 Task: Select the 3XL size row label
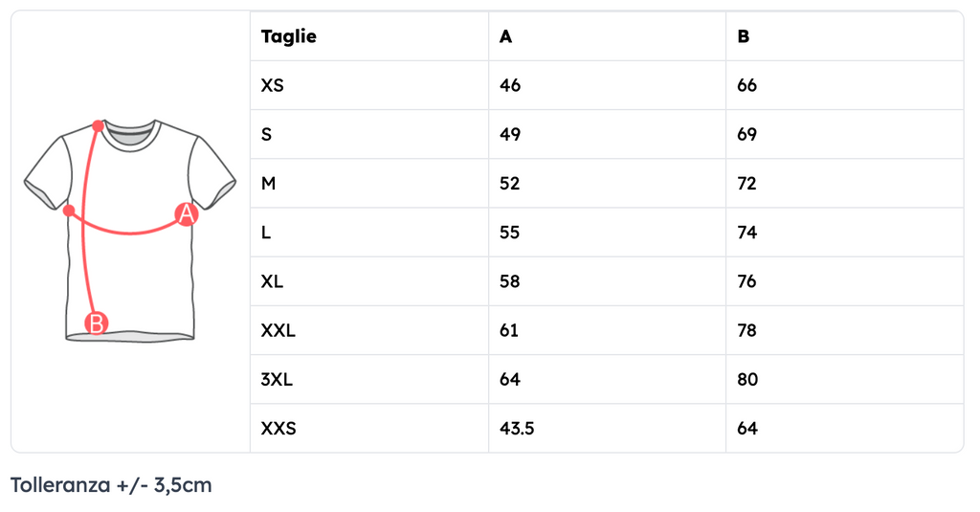pyautogui.click(x=277, y=379)
